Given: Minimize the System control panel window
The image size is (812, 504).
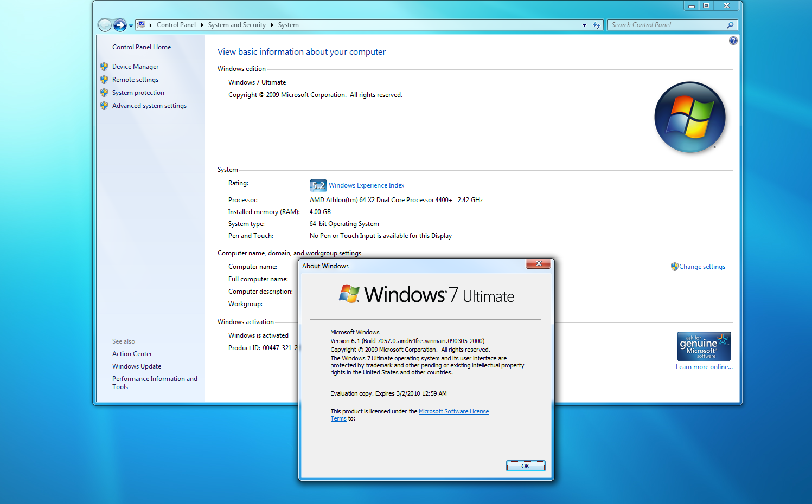Looking at the screenshot, I should click(x=691, y=6).
